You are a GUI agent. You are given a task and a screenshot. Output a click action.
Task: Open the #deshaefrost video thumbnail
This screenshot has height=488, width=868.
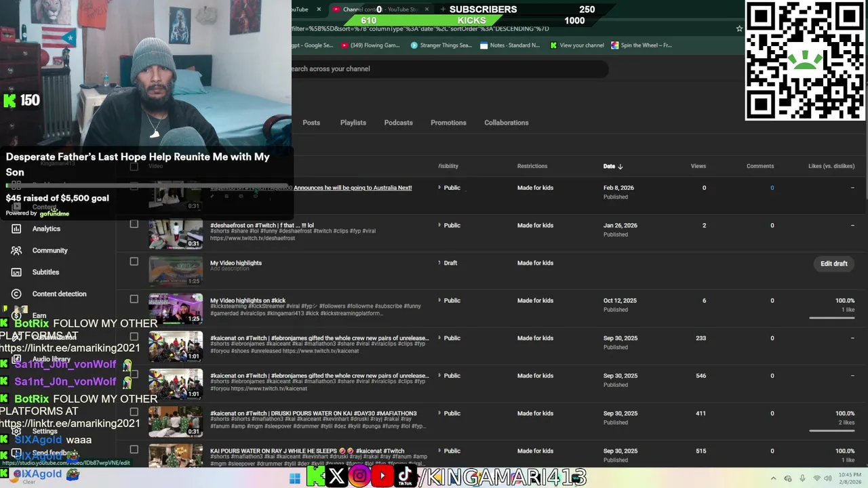pyautogui.click(x=176, y=234)
